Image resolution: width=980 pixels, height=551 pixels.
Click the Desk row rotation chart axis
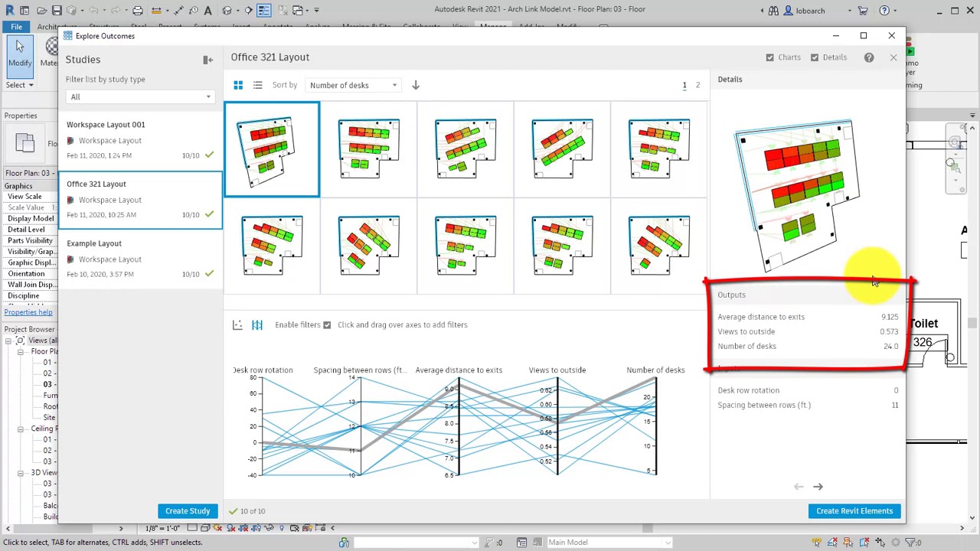point(262,426)
